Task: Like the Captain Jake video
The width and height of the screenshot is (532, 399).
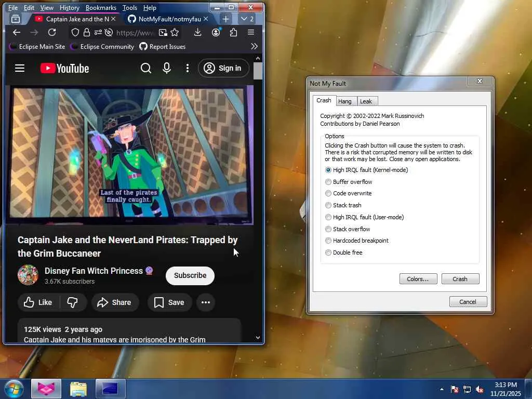Action: coord(38,302)
